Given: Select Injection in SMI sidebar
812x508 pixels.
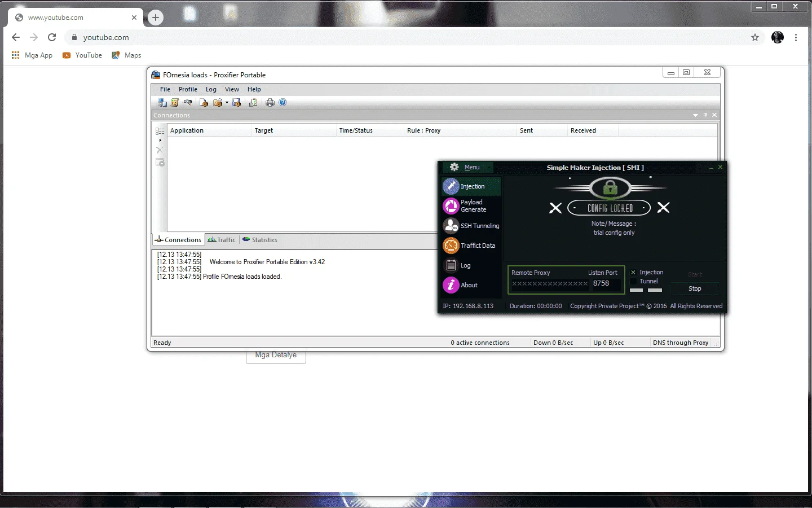Looking at the screenshot, I should pos(471,186).
